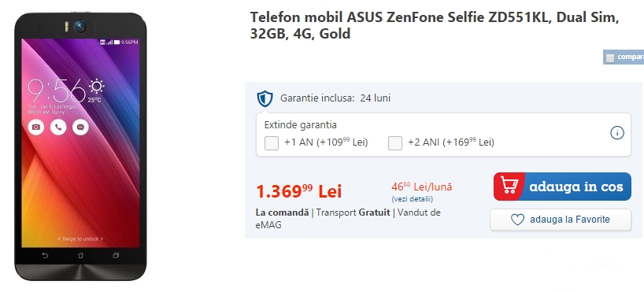The width and height of the screenshot is (644, 292).
Task: Click the 1.369 Lei price text
Action: 298,191
